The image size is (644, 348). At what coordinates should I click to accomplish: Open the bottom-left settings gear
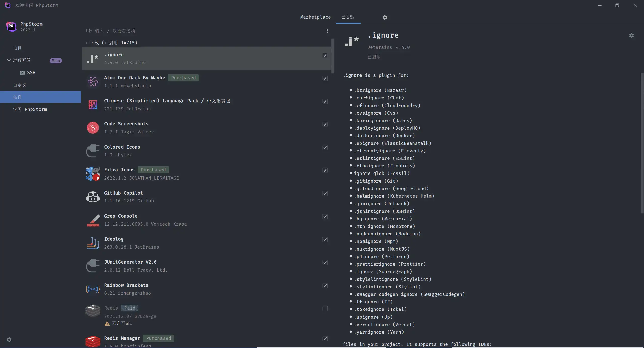tap(9, 340)
